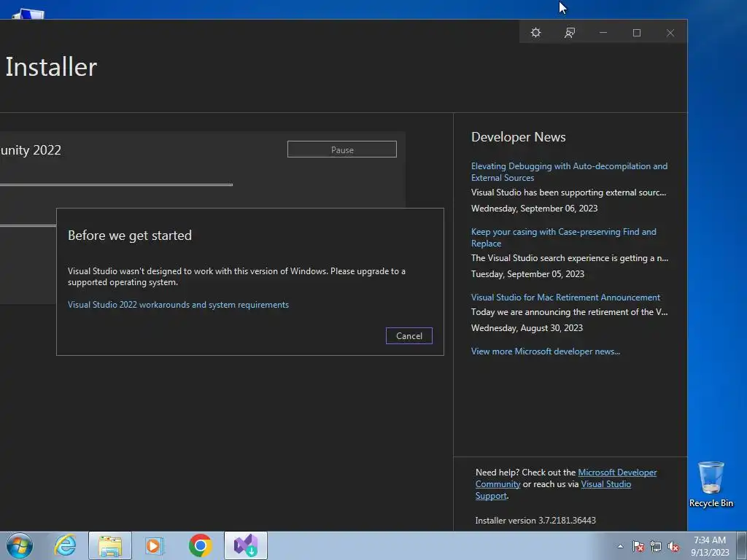Open Action Center flag icon

[x=638, y=546]
